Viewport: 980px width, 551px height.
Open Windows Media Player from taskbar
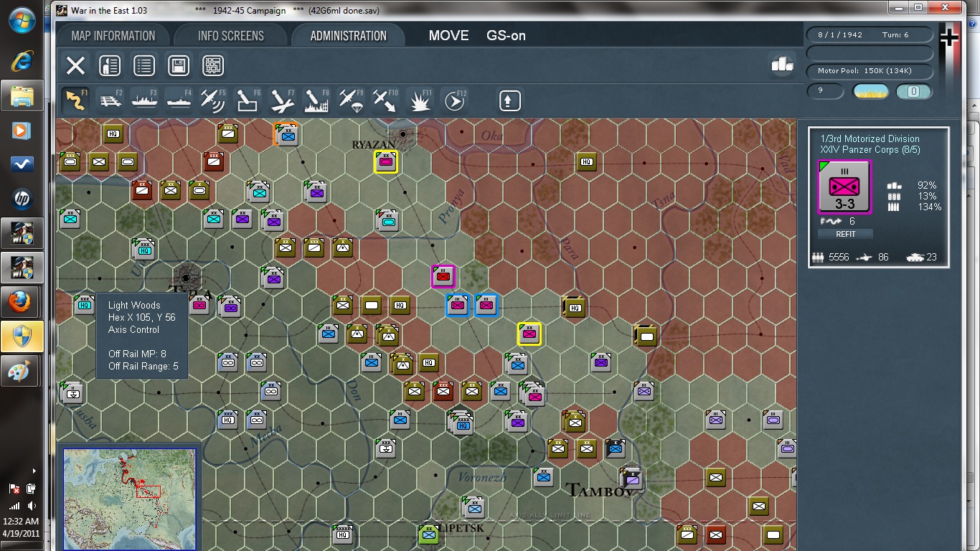[x=22, y=131]
